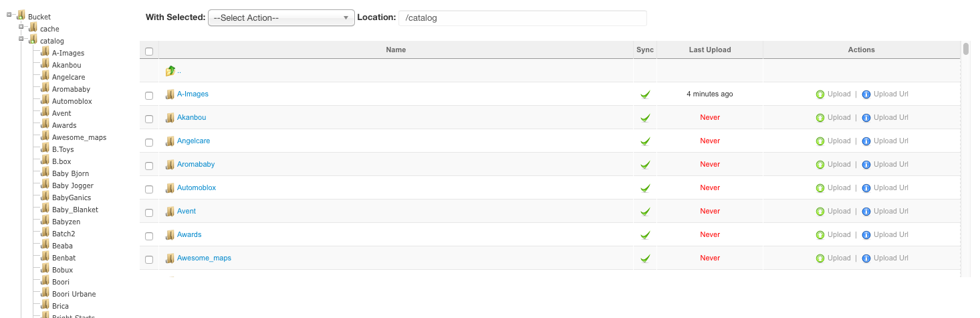The width and height of the screenshot is (980, 318).
Task: Tick the checkbox next to Awesome_maps
Action: [x=149, y=259]
